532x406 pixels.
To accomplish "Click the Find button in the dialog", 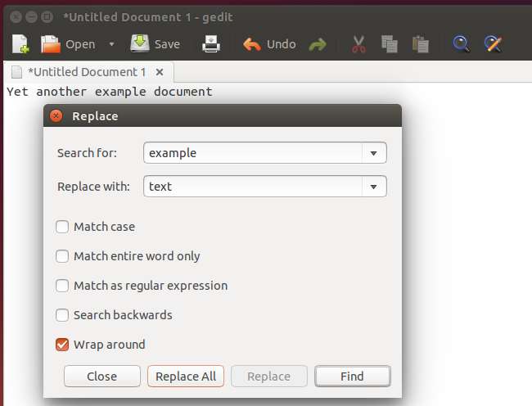I will point(352,377).
